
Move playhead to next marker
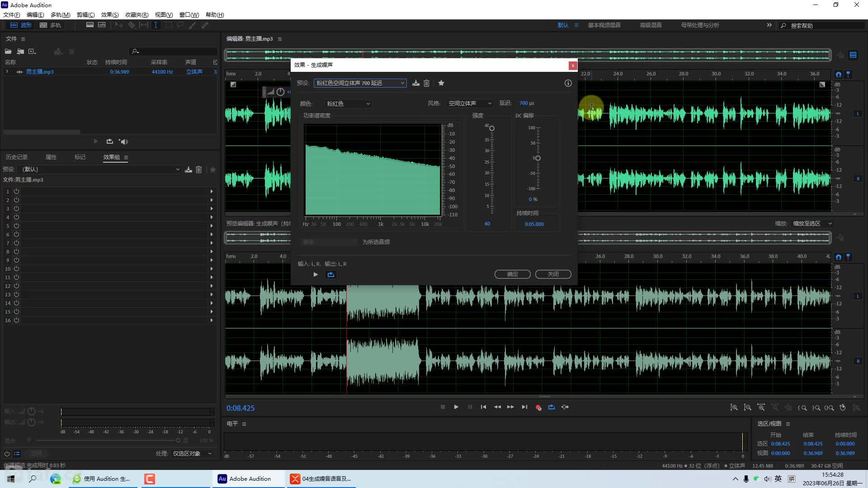pyautogui.click(x=524, y=407)
